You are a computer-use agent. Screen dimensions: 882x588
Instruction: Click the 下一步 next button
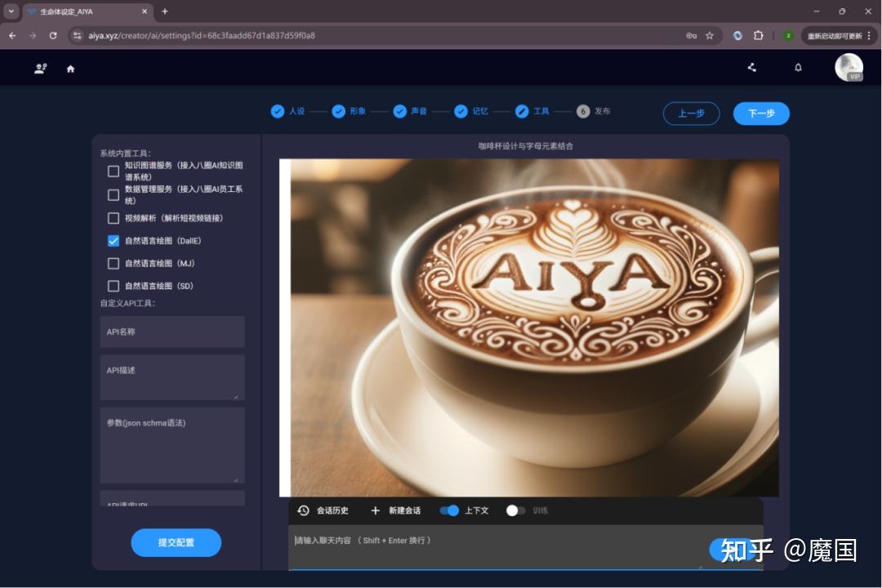(761, 113)
